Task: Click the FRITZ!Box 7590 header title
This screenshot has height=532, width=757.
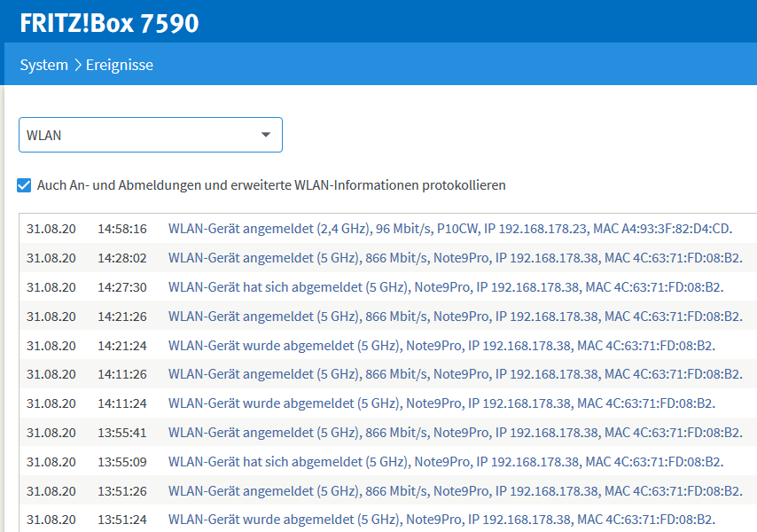Action: [110, 23]
